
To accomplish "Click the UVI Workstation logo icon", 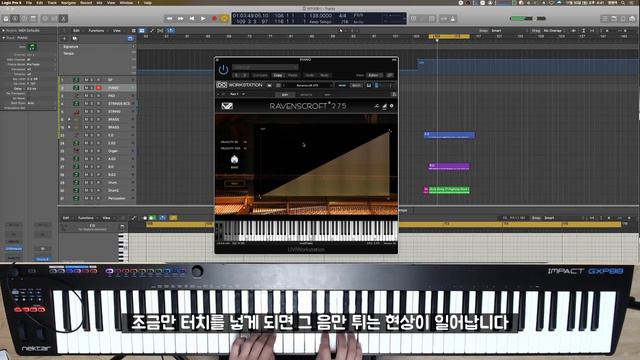I will [221, 85].
